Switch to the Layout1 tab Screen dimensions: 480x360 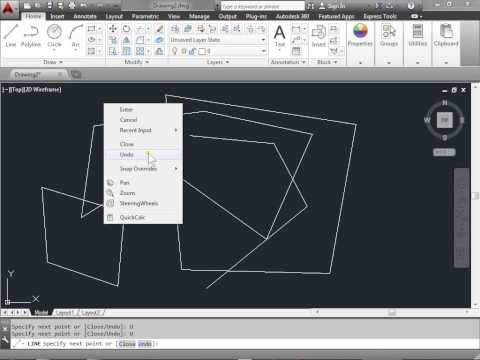(64, 313)
